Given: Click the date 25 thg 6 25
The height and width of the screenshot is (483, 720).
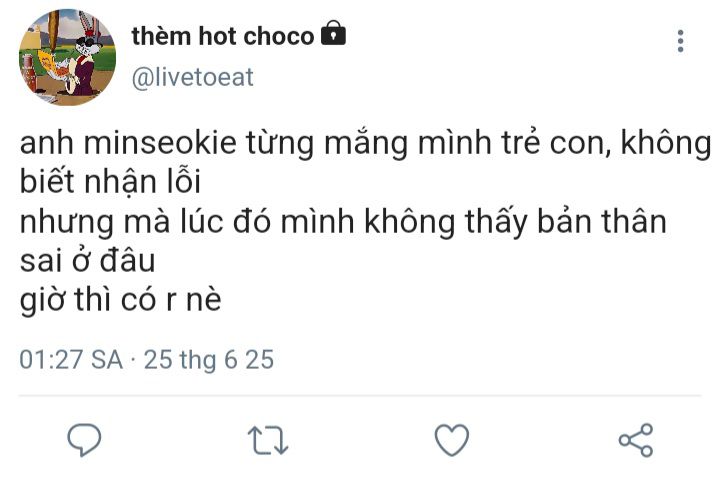Looking at the screenshot, I should pos(209,360).
